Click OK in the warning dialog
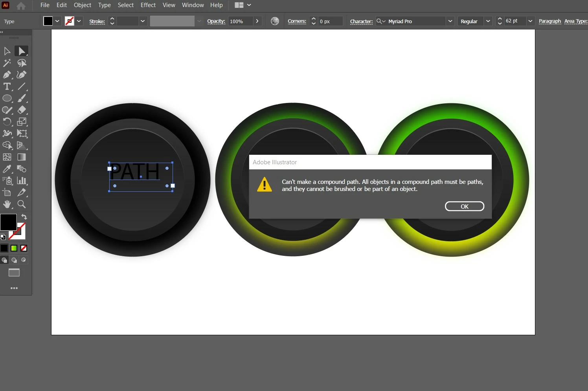 pyautogui.click(x=465, y=206)
